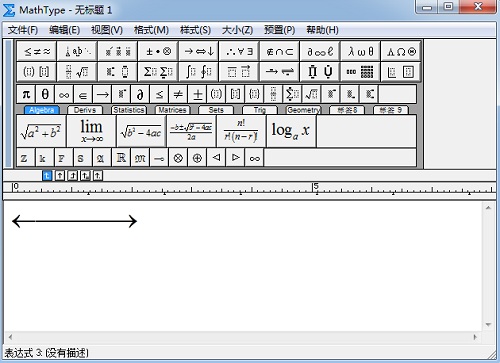The width and height of the screenshot is (500, 363).
Task: Switch to the Trig tab
Action: (260, 110)
